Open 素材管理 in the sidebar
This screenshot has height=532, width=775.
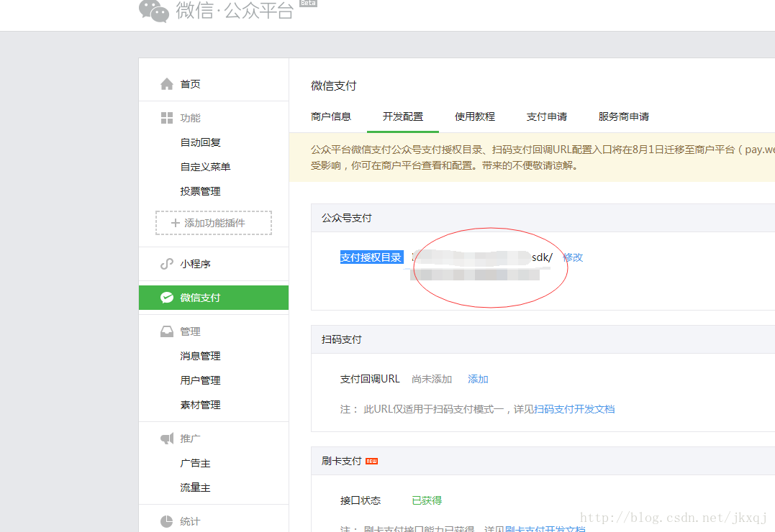[200, 405]
